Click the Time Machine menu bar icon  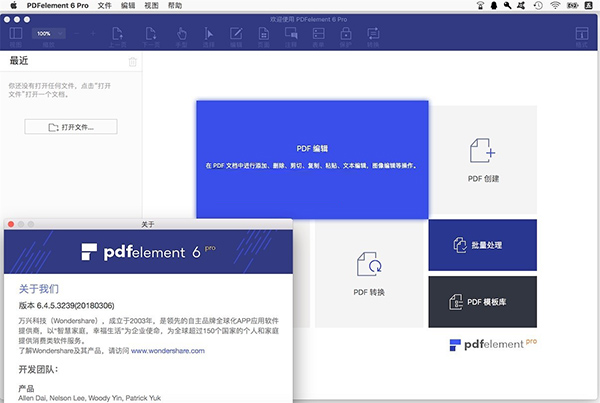click(538, 5)
